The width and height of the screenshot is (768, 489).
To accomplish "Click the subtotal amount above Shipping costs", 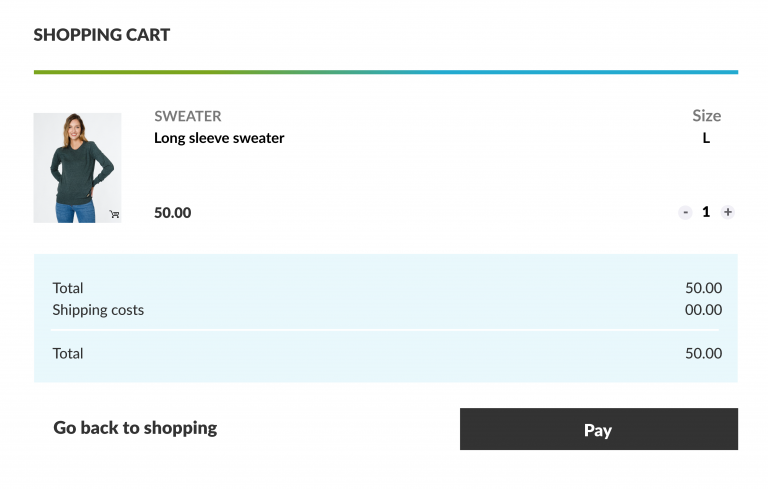I will (703, 288).
